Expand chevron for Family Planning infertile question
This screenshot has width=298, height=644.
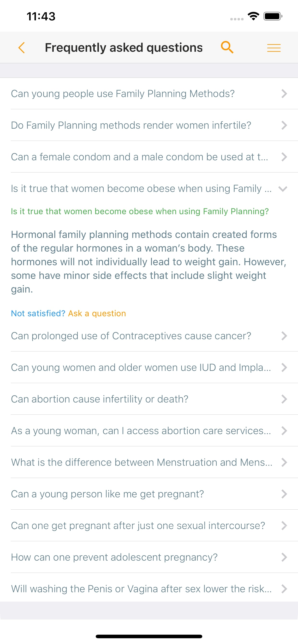click(284, 125)
